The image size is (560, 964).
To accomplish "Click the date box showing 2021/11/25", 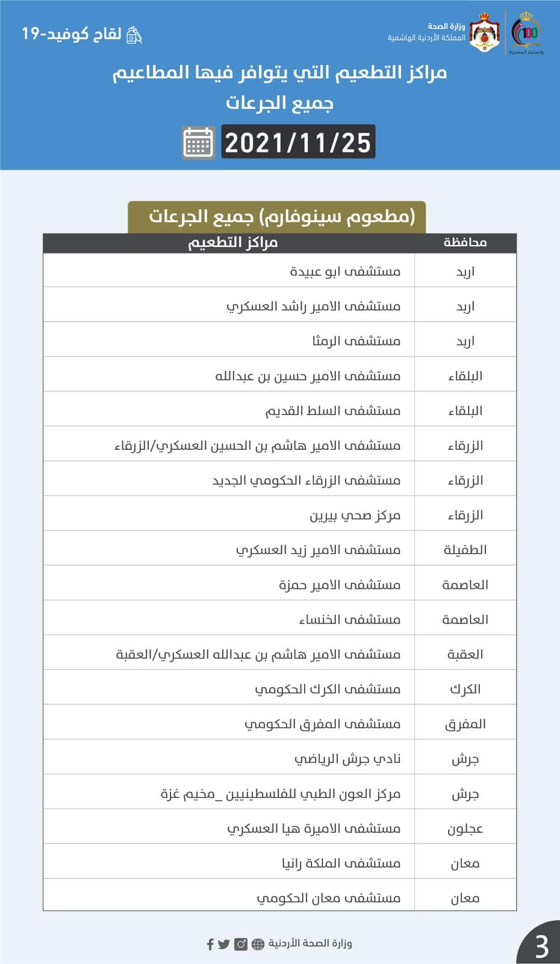I will tap(298, 143).
